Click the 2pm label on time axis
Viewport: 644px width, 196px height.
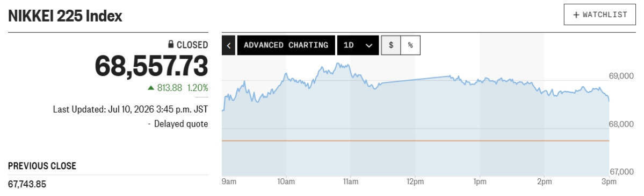544,181
